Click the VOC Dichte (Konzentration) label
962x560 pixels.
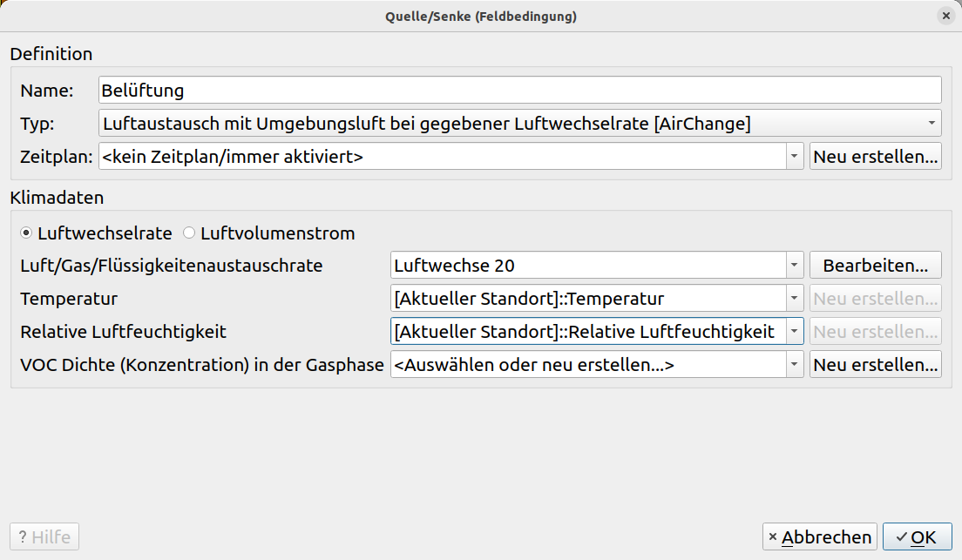click(x=202, y=365)
